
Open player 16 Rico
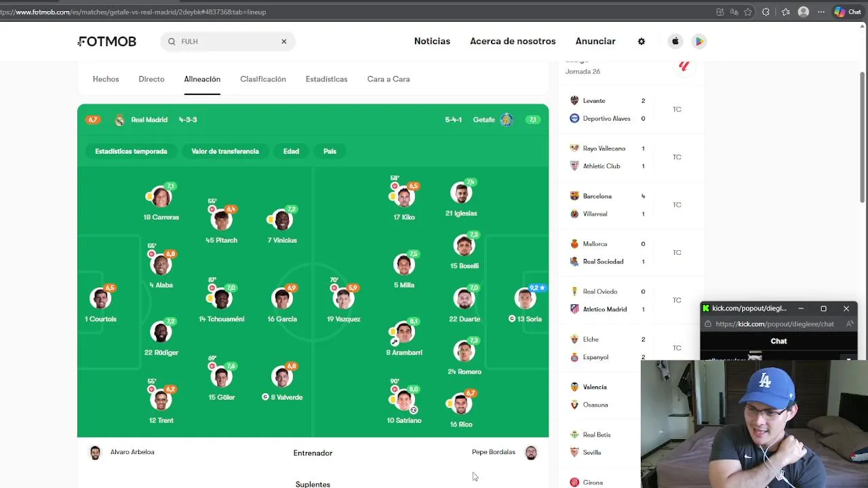coord(461,408)
